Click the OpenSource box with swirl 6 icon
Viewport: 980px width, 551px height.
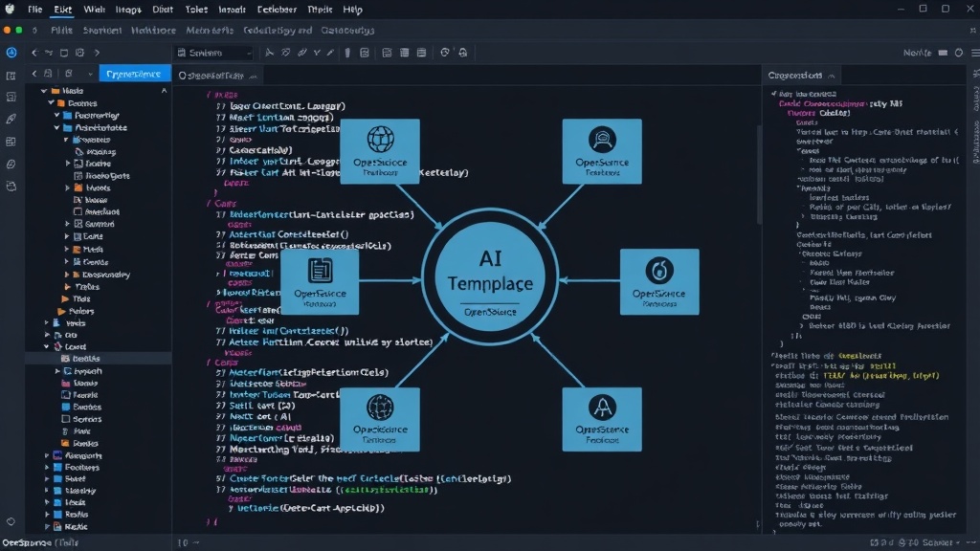[x=659, y=282]
